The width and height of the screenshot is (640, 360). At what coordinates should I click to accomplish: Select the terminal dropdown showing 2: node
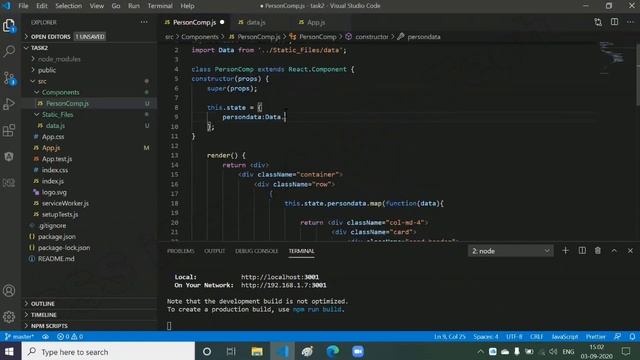pyautogui.click(x=511, y=251)
